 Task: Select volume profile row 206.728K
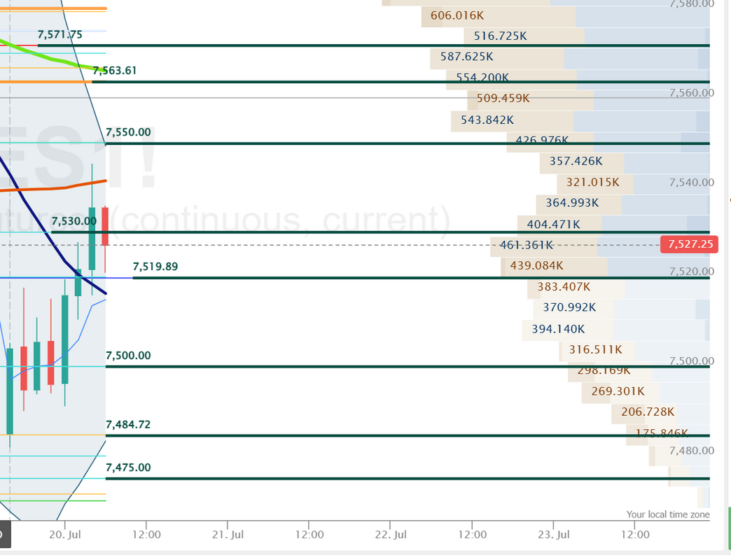[648, 412]
